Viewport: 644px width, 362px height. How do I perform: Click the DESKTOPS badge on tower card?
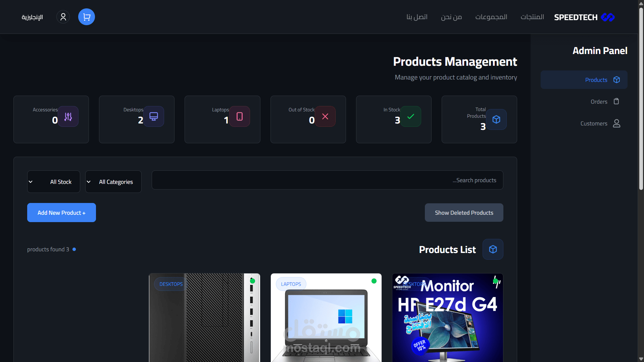pos(171,284)
